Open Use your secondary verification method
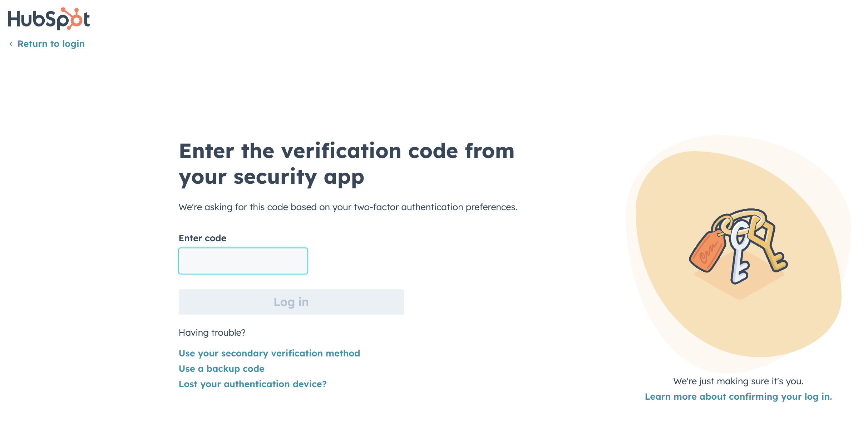Viewport: 868px width, 434px height. [x=269, y=353]
